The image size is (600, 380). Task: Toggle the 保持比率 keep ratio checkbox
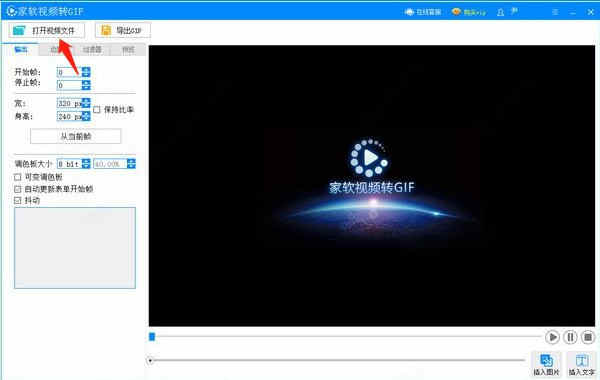pyautogui.click(x=97, y=110)
